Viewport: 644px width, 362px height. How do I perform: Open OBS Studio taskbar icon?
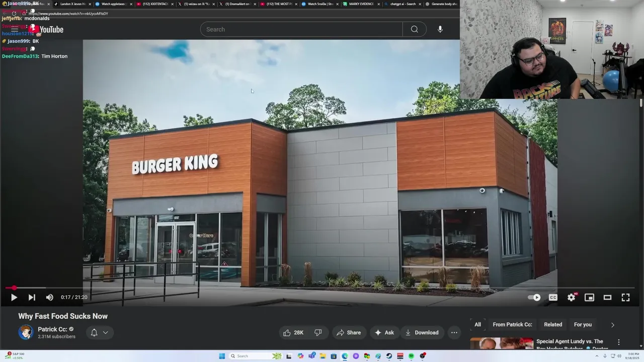[x=423, y=356]
